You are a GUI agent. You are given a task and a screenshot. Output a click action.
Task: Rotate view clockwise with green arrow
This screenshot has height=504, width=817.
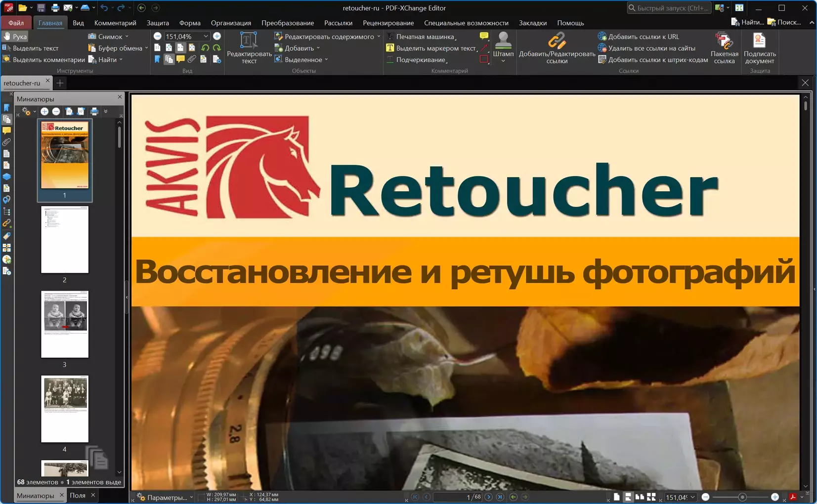point(216,48)
